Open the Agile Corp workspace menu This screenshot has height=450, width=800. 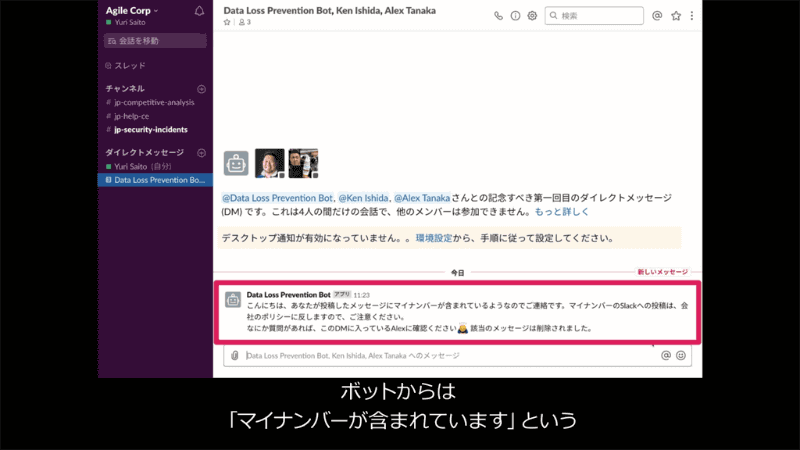pos(132,10)
